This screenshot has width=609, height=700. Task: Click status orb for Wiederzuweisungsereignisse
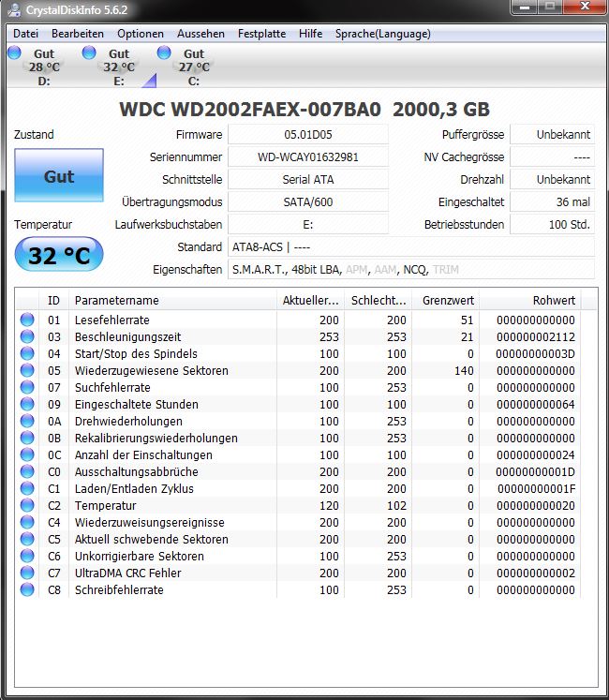click(27, 522)
